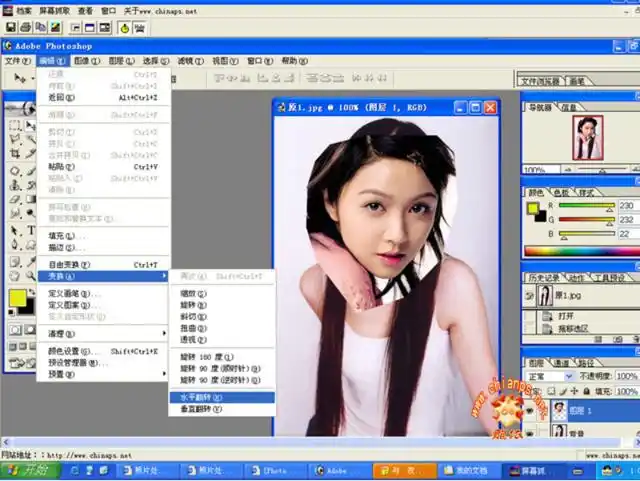
Task: Select the Rectangular Marquee tool
Action: [16, 125]
